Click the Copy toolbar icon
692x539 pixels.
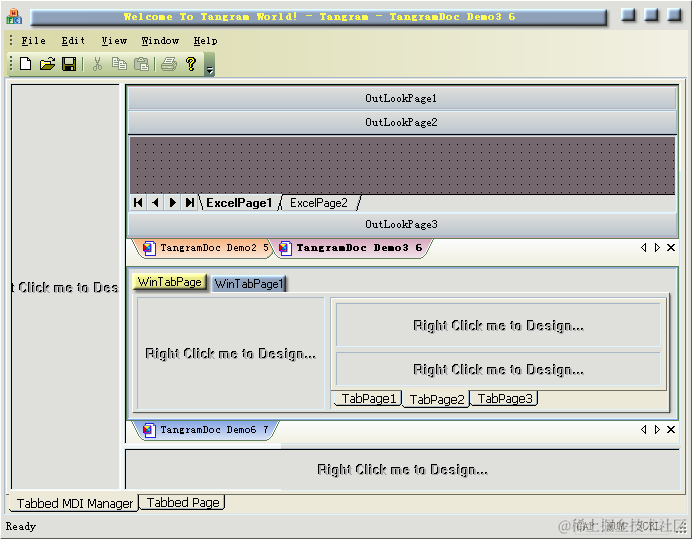(119, 64)
